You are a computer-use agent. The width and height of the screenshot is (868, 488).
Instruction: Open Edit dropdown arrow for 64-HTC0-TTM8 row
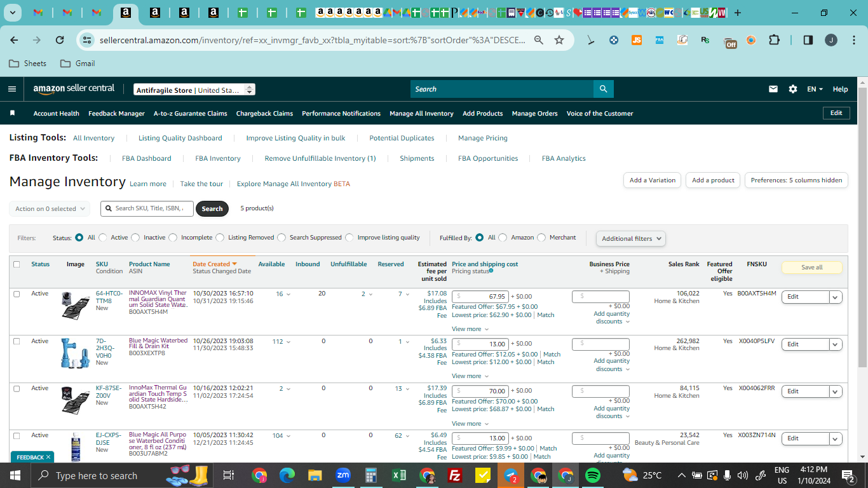pyautogui.click(x=836, y=297)
